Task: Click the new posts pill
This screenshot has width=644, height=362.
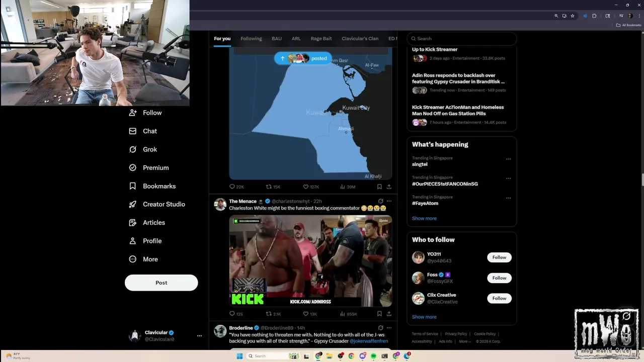Action: [303, 58]
